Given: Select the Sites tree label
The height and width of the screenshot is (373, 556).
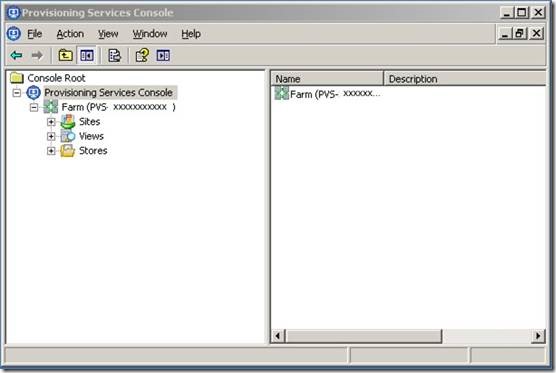Looking at the screenshot, I should coord(89,122).
